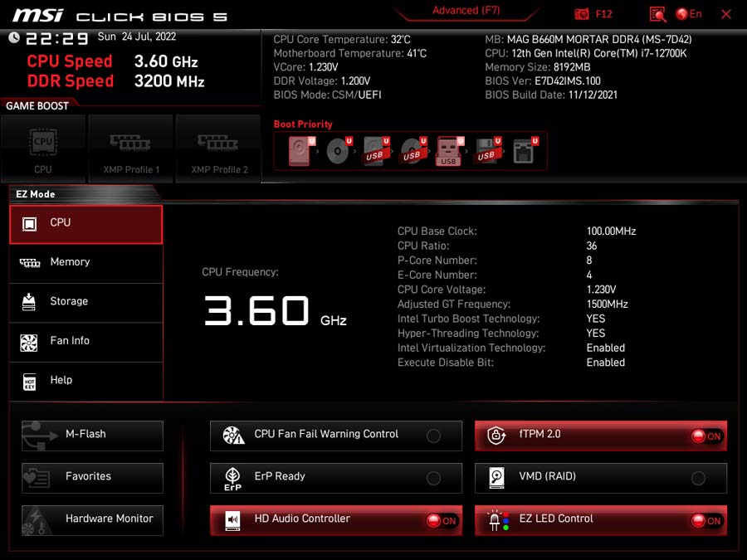Turn off HD Audio Controller
The width and height of the screenshot is (747, 560).
(336, 520)
